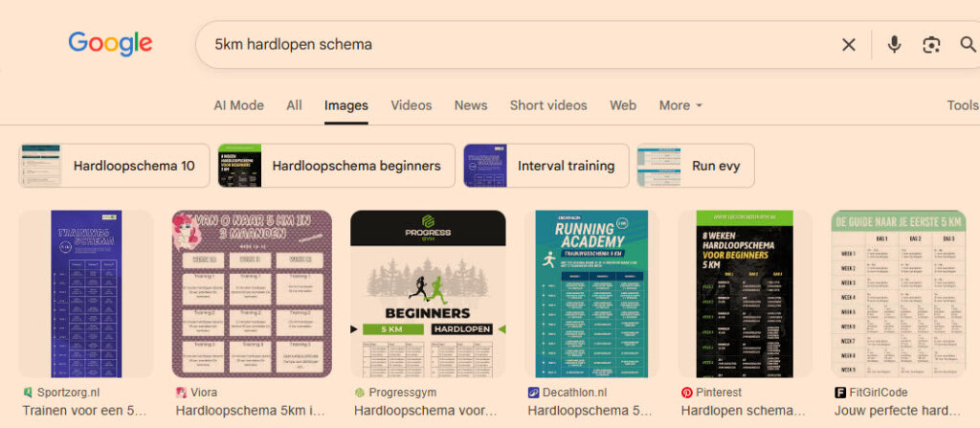
Task: Click the FitGirlCode favicon
Action: (x=840, y=393)
